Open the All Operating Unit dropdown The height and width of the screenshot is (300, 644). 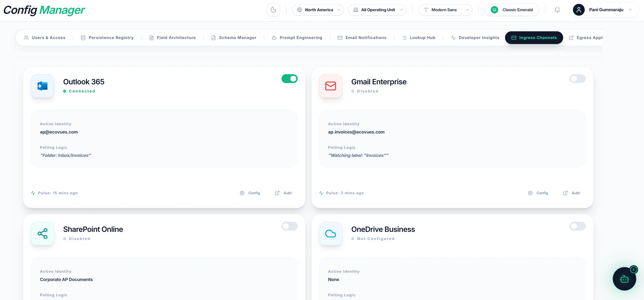click(x=377, y=10)
